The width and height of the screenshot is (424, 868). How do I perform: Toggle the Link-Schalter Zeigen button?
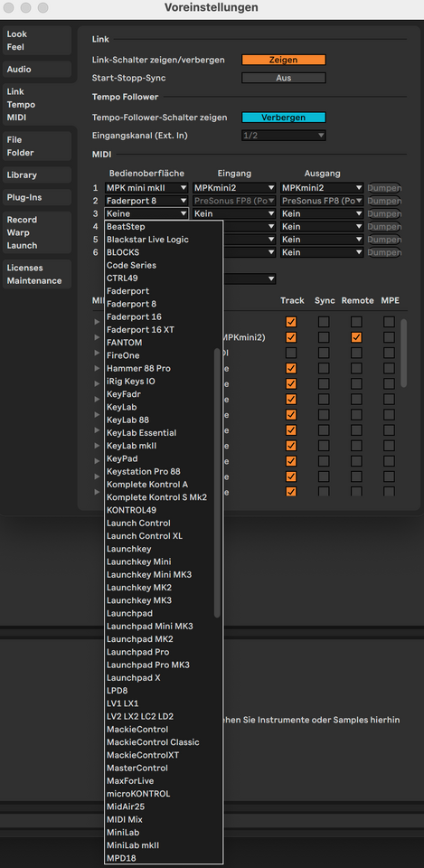pos(283,60)
